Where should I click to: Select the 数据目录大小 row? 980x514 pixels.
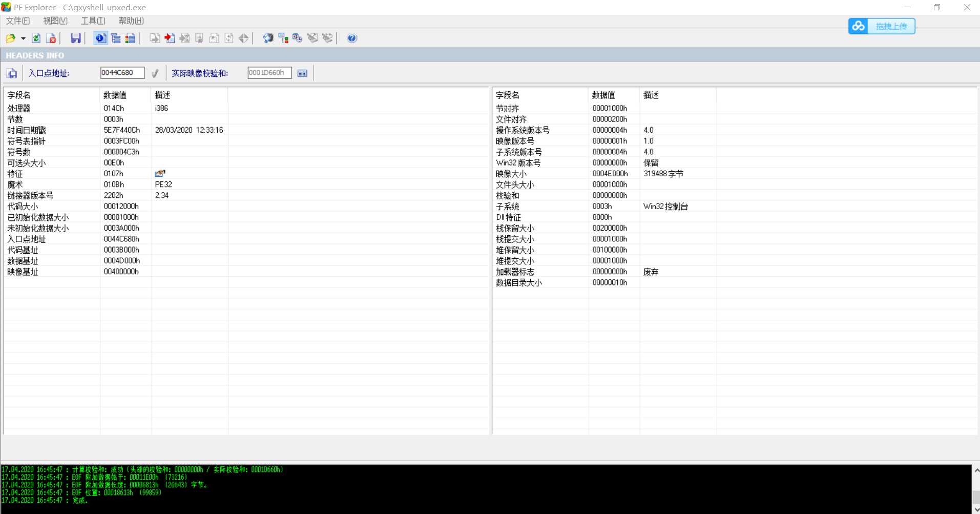click(735, 282)
